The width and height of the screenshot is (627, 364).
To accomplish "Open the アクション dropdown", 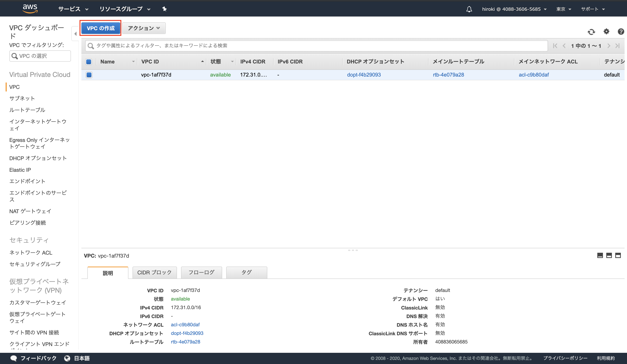I will click(144, 28).
